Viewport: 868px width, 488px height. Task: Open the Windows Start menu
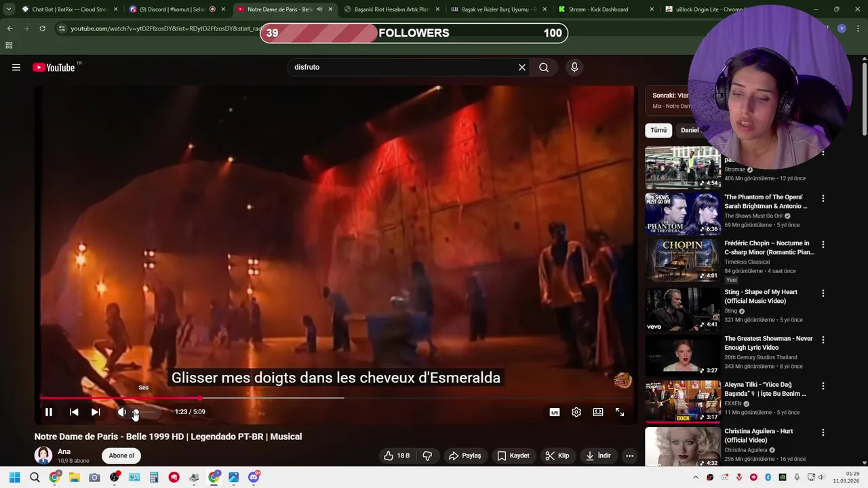click(x=14, y=477)
